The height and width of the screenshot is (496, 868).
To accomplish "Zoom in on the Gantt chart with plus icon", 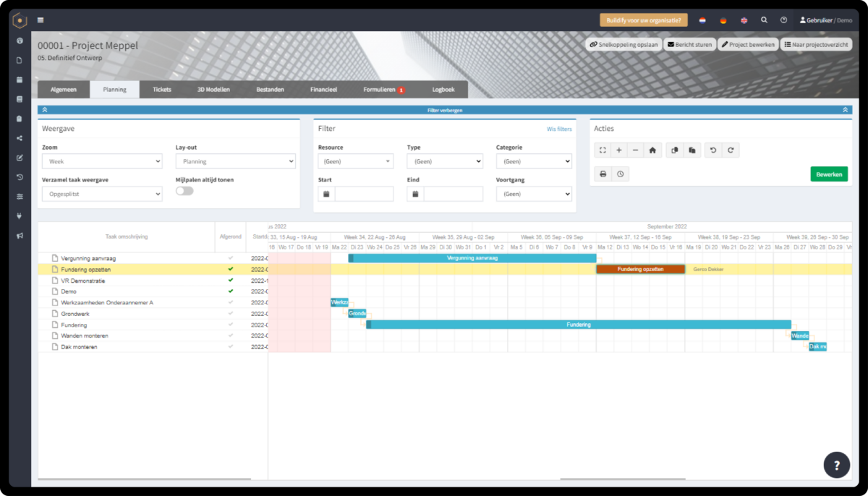I will [x=619, y=150].
